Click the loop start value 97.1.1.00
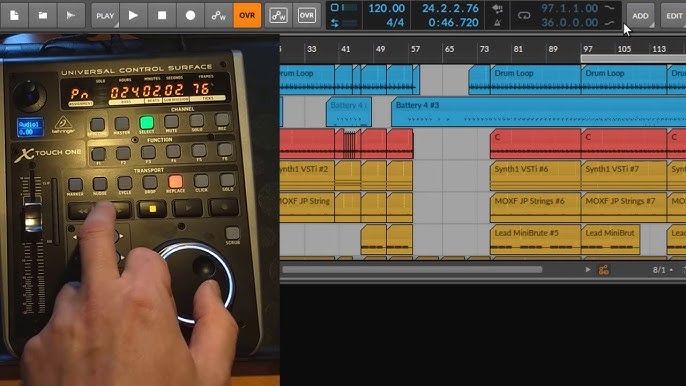 pyautogui.click(x=569, y=8)
